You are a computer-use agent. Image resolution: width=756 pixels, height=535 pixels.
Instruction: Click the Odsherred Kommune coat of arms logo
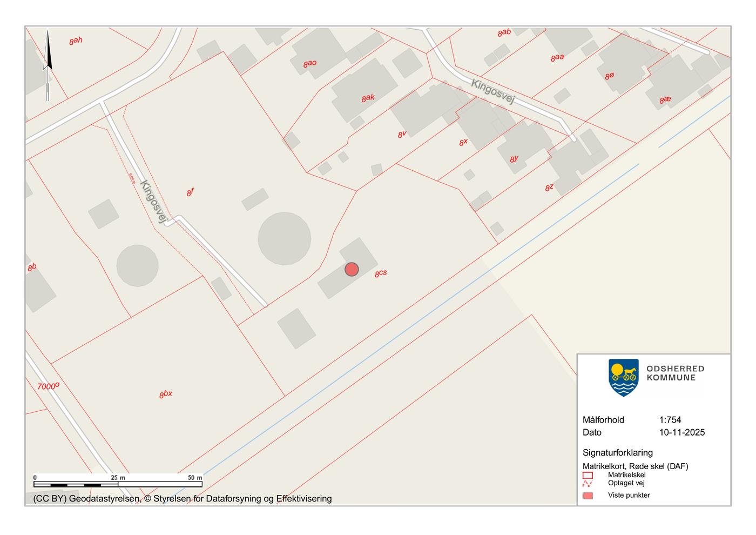pyautogui.click(x=624, y=377)
